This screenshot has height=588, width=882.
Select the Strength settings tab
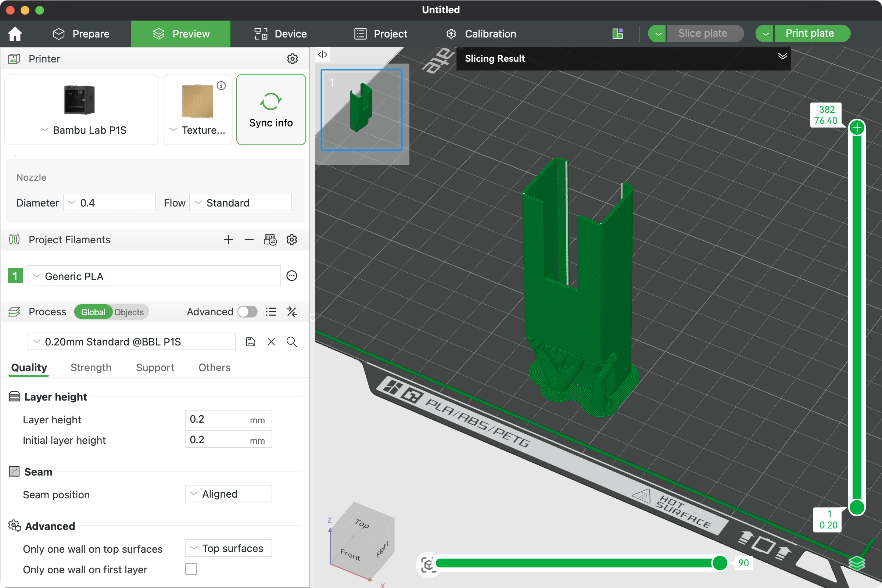(x=91, y=367)
